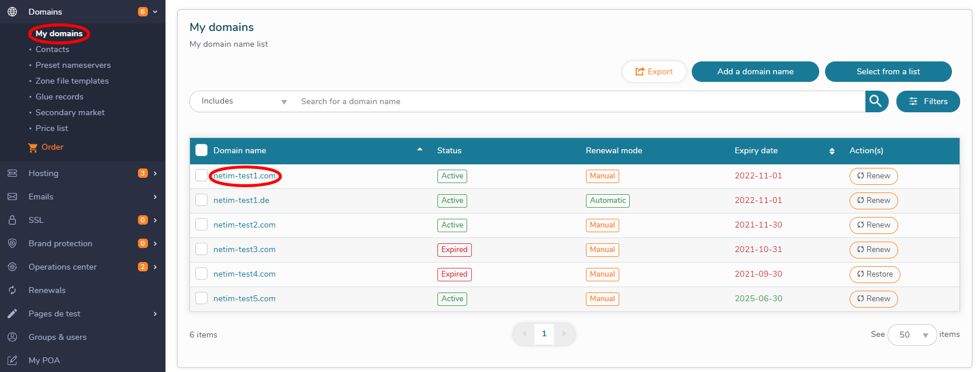Click the Add a domain name button
980x372 pixels.
[x=755, y=71]
